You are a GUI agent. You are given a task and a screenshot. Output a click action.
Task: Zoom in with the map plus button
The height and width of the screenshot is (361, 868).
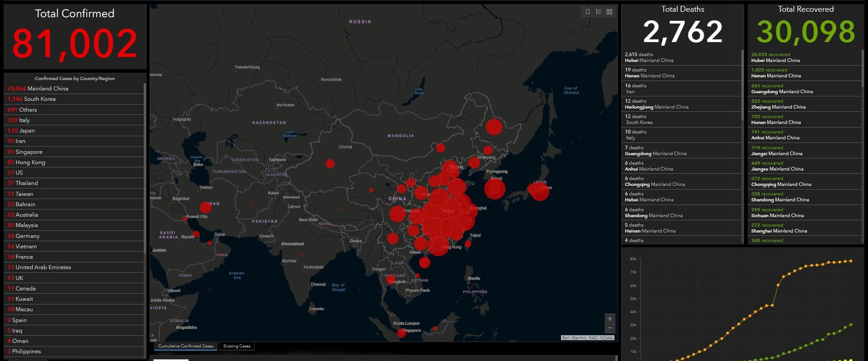coord(610,319)
